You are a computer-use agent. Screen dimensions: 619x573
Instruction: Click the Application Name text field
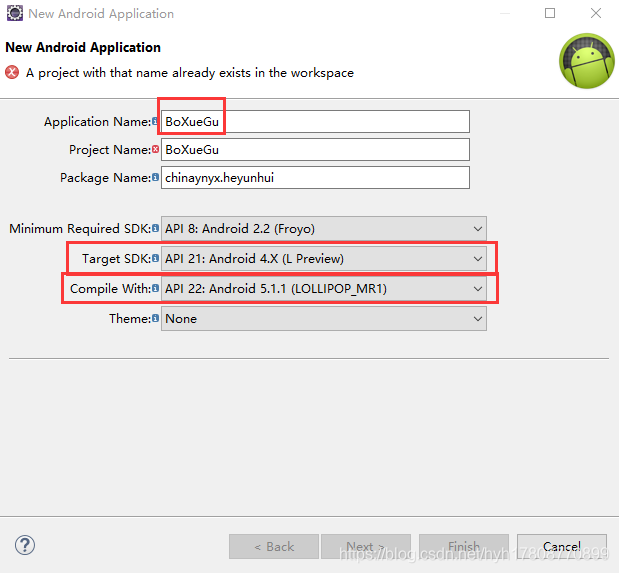point(315,122)
